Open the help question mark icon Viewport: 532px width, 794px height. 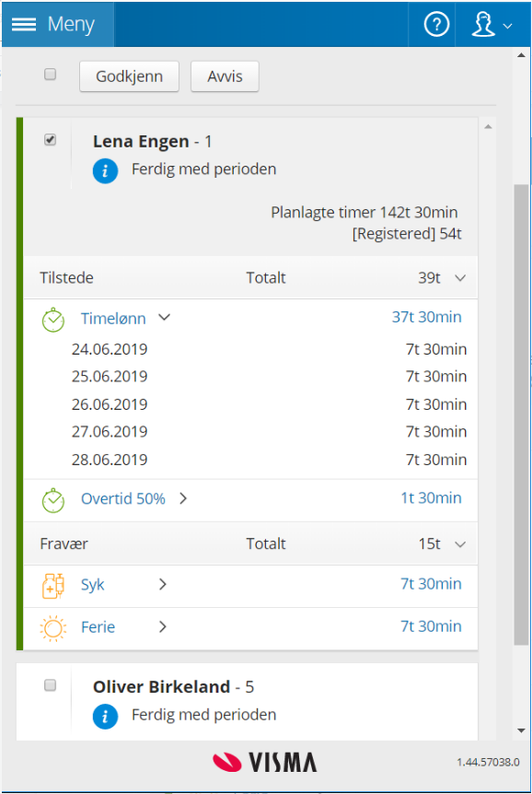[x=436, y=24]
